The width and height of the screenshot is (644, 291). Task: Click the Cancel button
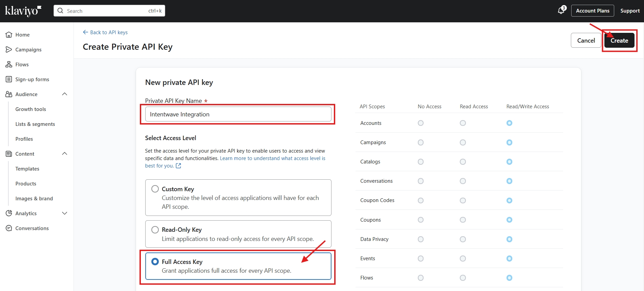[586, 40]
